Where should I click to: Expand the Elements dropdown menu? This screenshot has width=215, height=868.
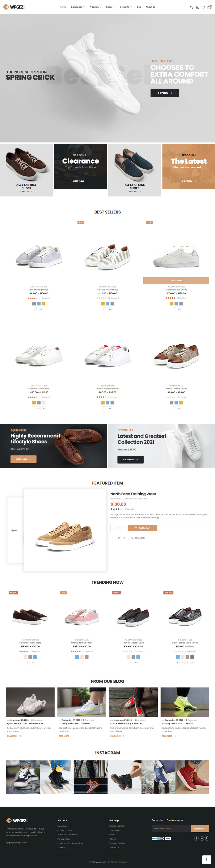[x=126, y=7]
